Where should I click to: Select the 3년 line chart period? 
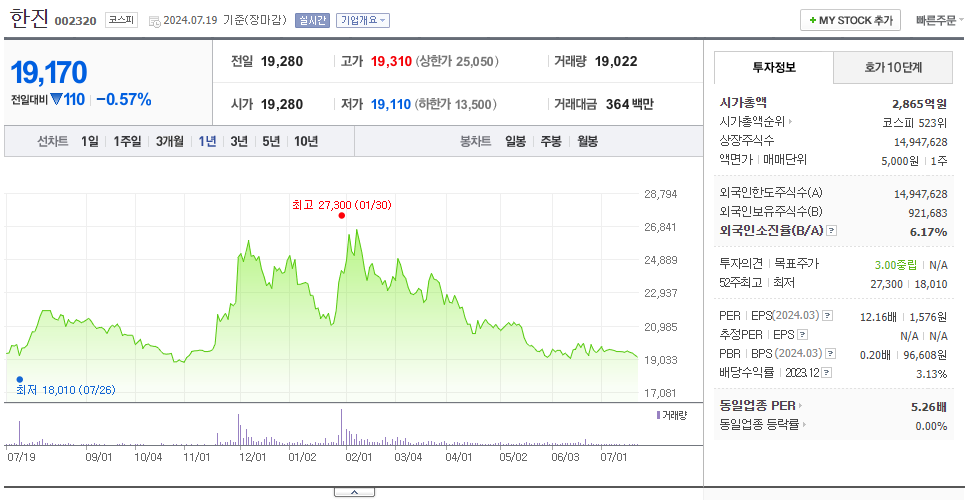tap(239, 141)
